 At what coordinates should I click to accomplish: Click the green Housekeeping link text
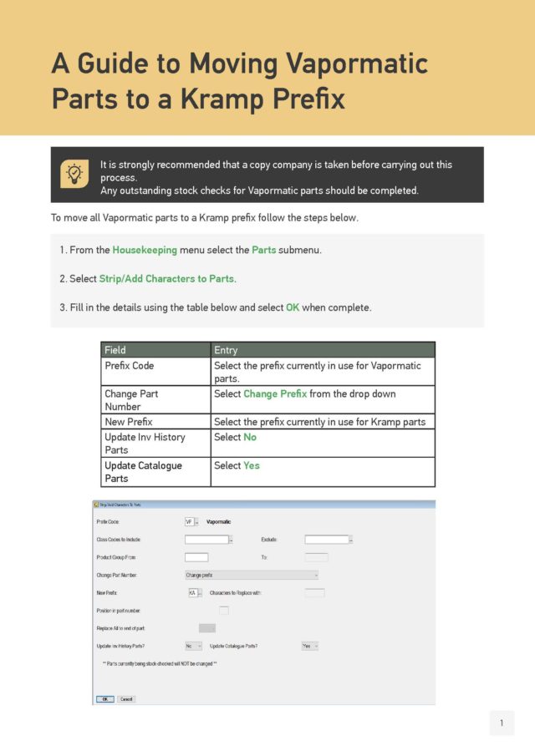(x=145, y=251)
